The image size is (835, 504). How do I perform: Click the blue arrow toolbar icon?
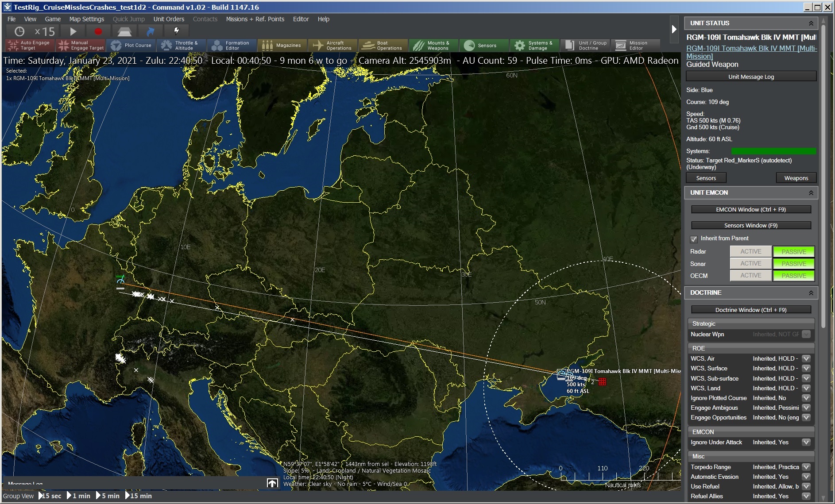tap(150, 31)
